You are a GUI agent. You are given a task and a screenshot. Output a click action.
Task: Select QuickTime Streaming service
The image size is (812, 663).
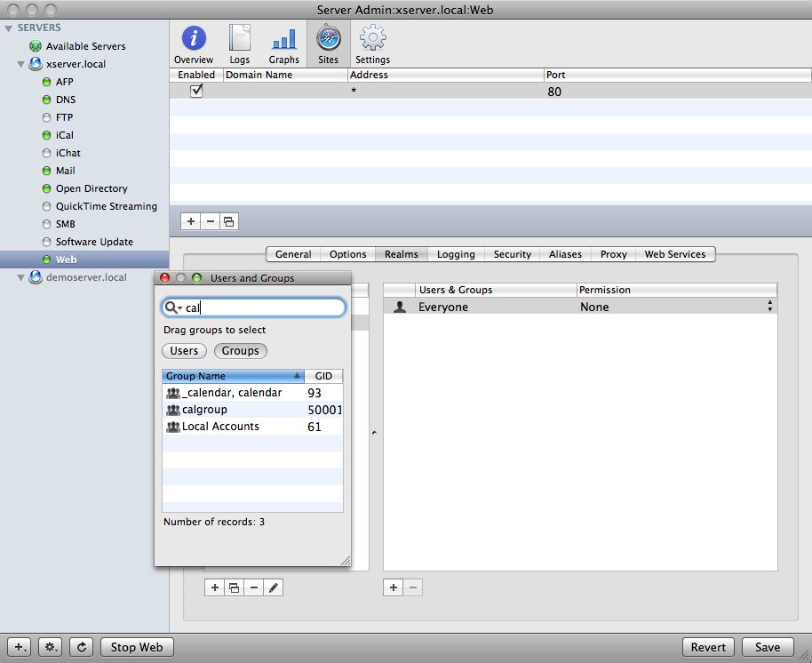106,206
